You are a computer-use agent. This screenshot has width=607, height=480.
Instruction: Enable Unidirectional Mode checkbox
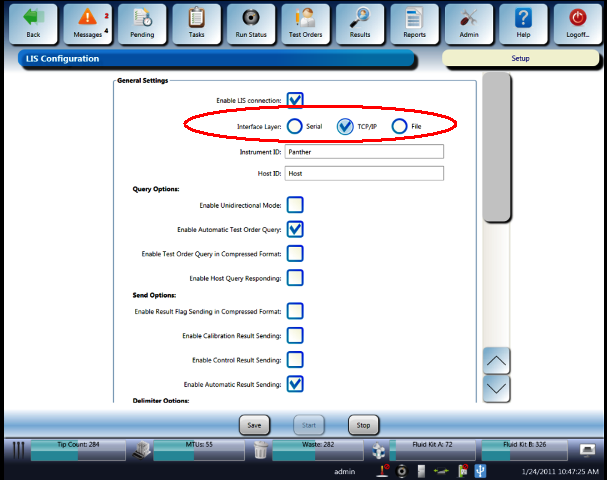(x=295, y=205)
